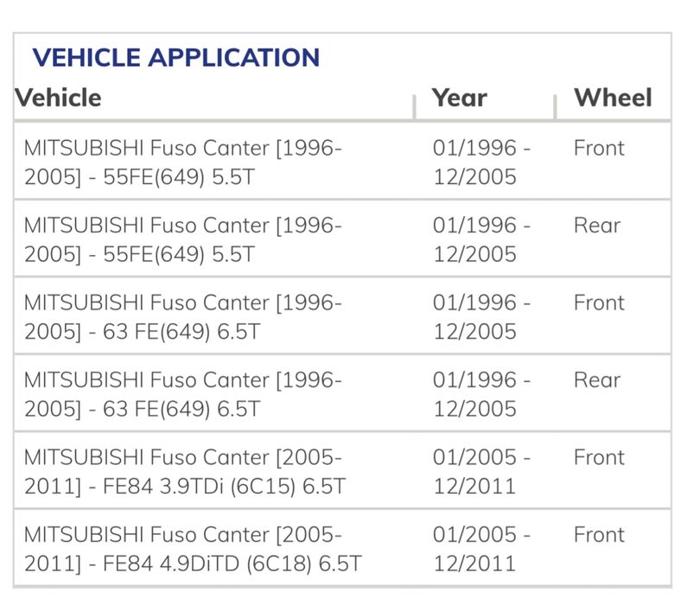The image size is (700, 605).
Task: Click Front wheel cell for FE84 3.9TDi
Action: click(x=598, y=457)
